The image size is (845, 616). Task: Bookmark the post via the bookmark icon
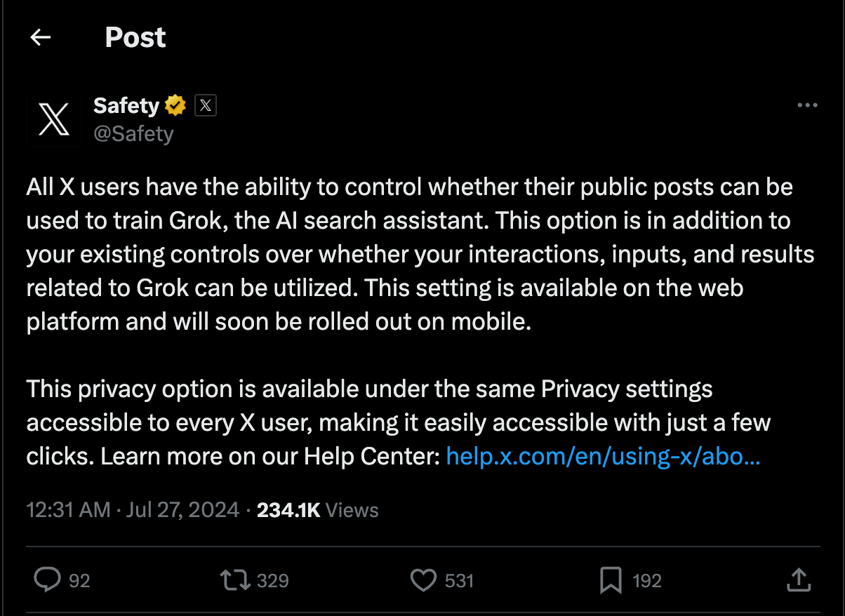coord(612,580)
